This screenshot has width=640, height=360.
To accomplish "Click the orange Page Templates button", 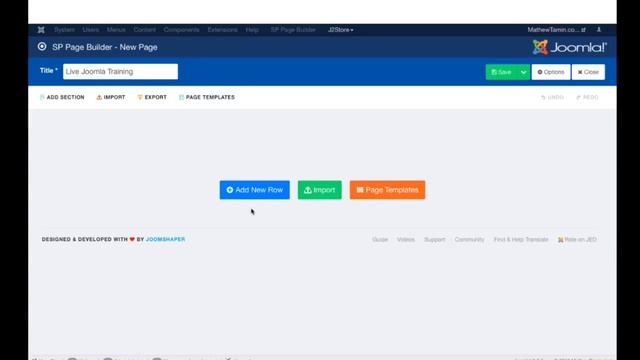I will [387, 190].
